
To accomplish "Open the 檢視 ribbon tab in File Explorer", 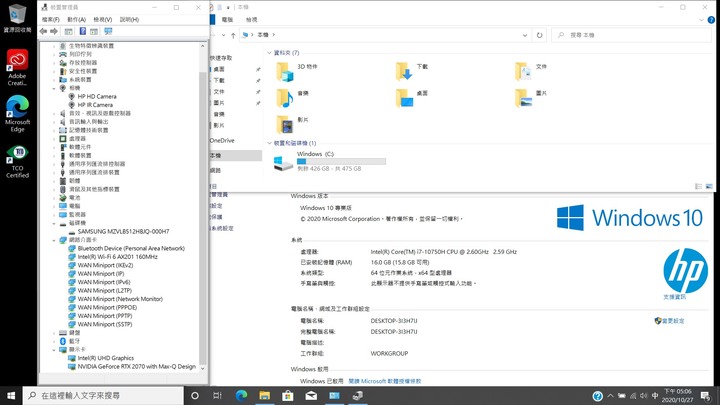I will point(252,20).
